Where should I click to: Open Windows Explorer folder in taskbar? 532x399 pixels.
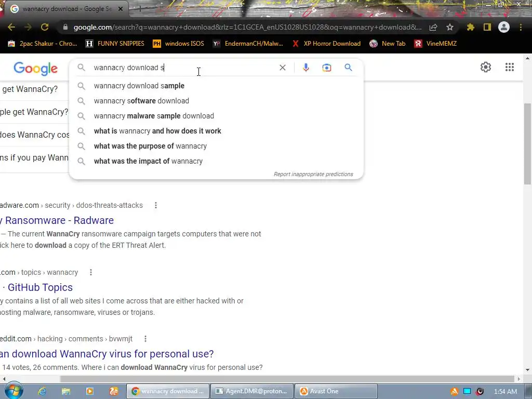click(x=66, y=391)
